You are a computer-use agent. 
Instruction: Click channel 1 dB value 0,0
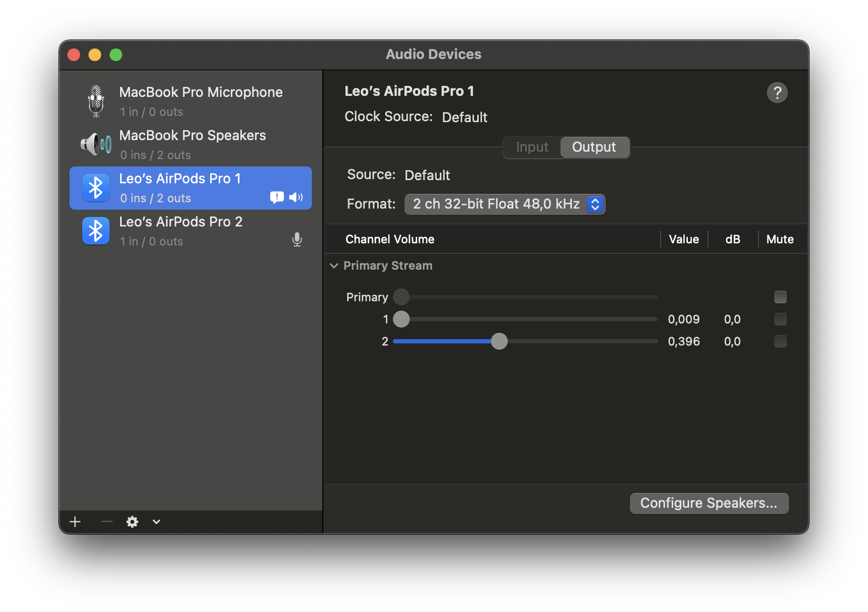click(732, 319)
